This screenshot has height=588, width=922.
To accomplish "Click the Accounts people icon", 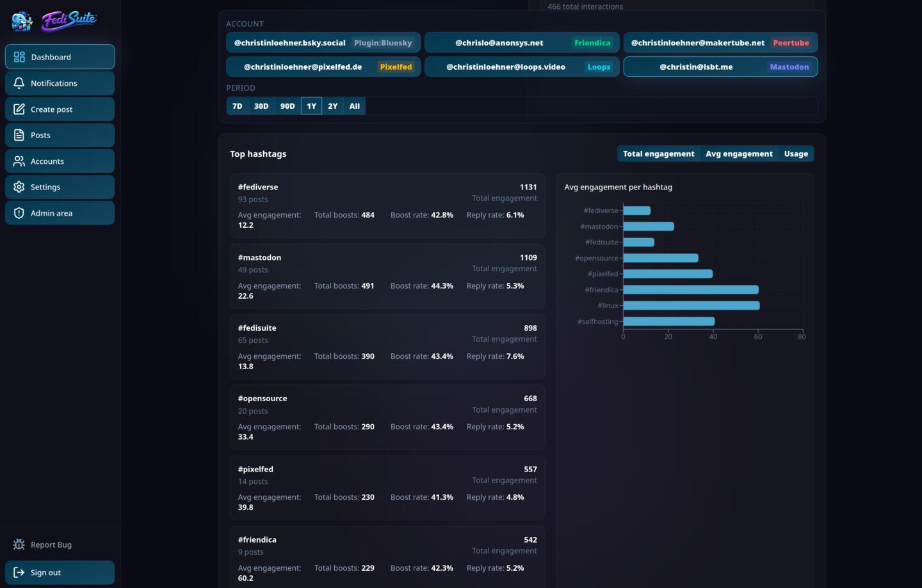I will (19, 161).
